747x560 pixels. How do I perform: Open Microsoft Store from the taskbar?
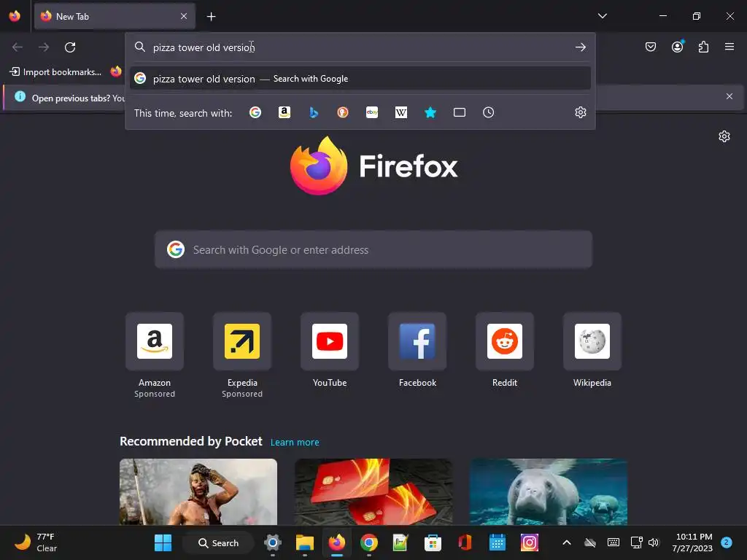coord(433,542)
